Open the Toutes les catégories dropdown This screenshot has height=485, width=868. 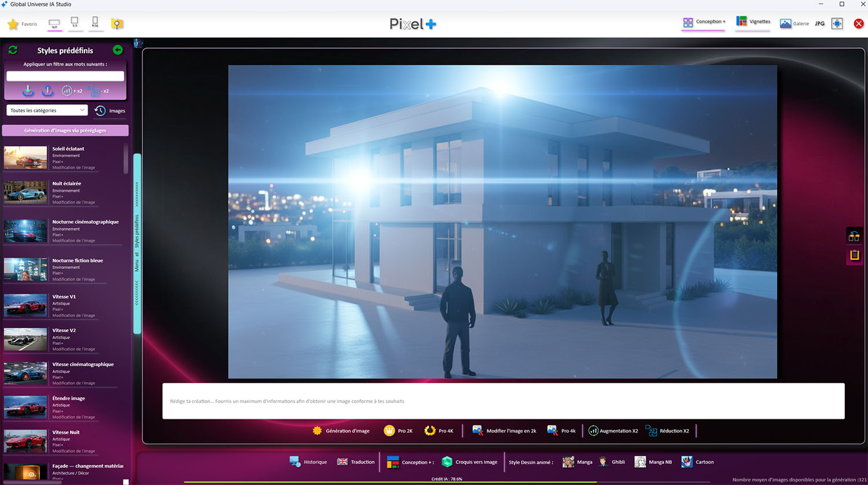click(47, 111)
